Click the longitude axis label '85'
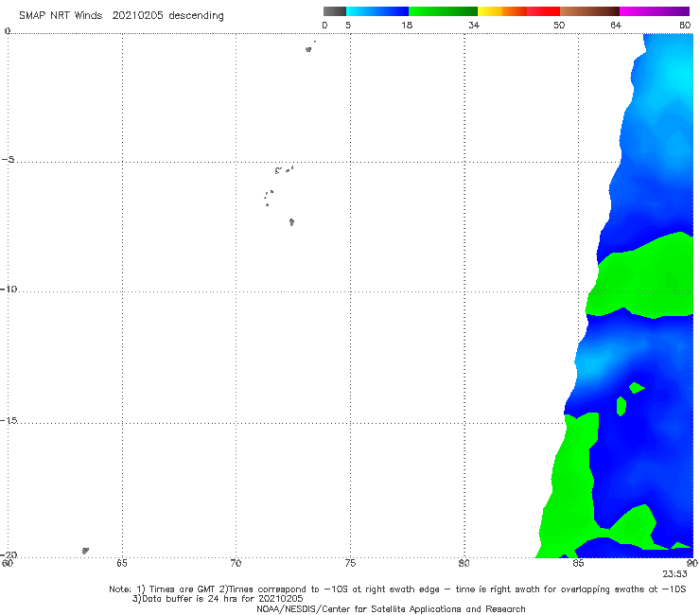This screenshot has width=700, height=615. (x=578, y=563)
